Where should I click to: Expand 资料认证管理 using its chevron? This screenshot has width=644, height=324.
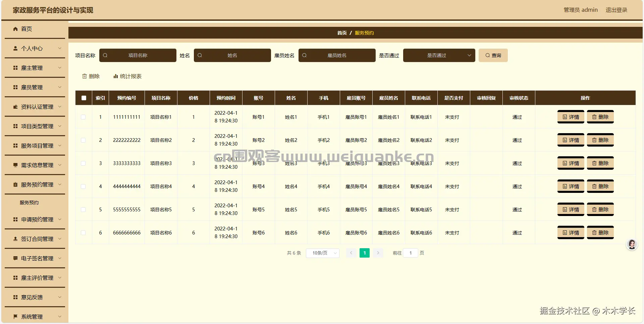[x=60, y=107]
